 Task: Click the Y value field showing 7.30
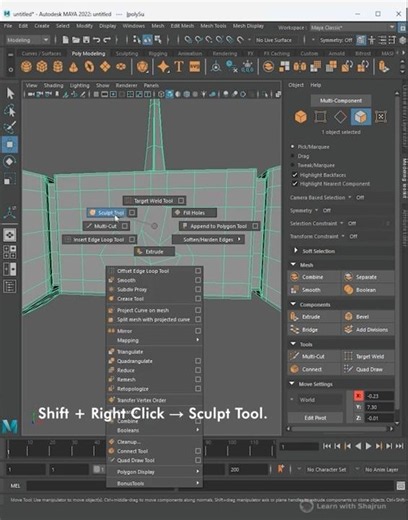click(x=380, y=407)
